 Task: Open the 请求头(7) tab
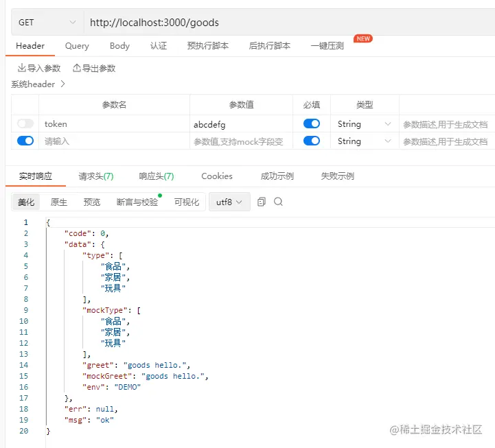(96, 176)
